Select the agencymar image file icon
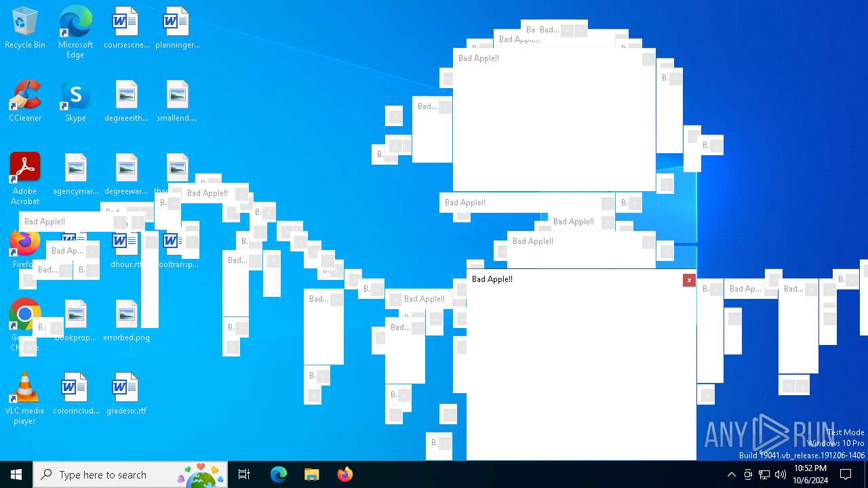 pos(75,174)
